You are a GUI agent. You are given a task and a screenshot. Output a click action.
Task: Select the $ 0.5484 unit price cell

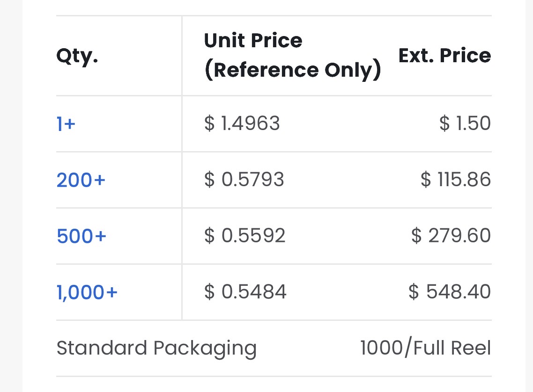245,291
